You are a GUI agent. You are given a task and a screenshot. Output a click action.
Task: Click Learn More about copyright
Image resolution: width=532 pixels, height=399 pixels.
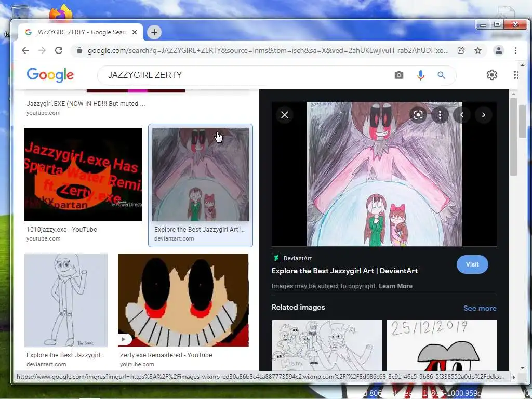point(395,286)
